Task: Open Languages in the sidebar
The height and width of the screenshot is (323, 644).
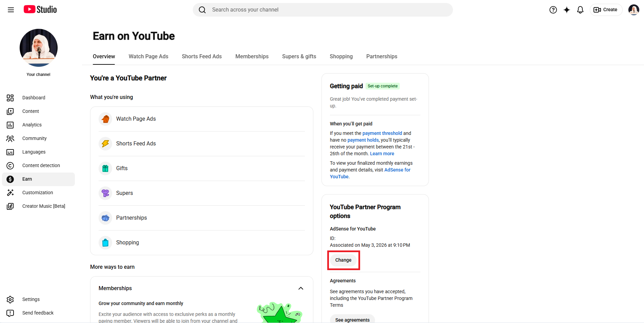Action: 39,152
